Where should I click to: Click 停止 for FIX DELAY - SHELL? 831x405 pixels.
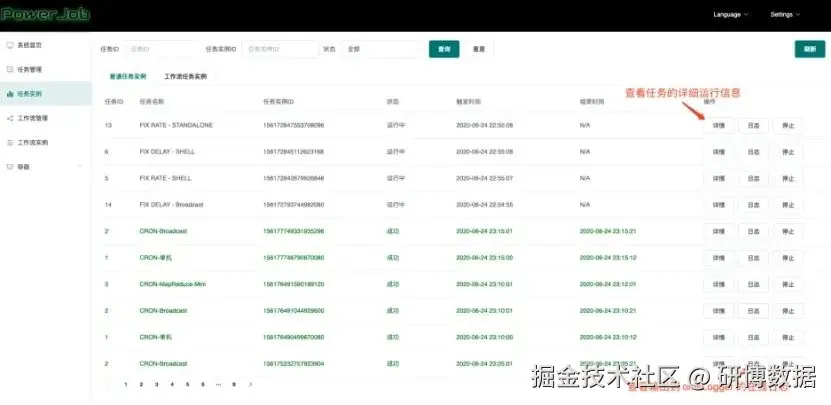[x=788, y=152]
